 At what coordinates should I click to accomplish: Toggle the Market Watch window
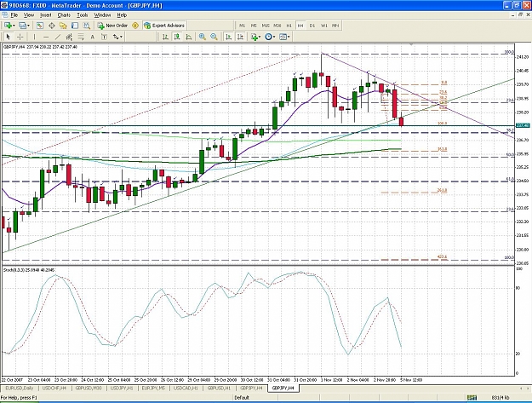pyautogui.click(x=40, y=26)
